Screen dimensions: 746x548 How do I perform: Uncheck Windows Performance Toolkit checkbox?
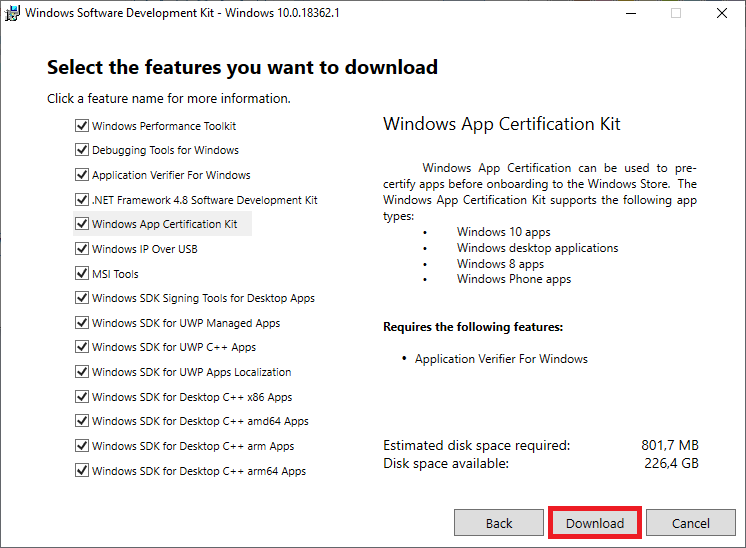point(82,126)
